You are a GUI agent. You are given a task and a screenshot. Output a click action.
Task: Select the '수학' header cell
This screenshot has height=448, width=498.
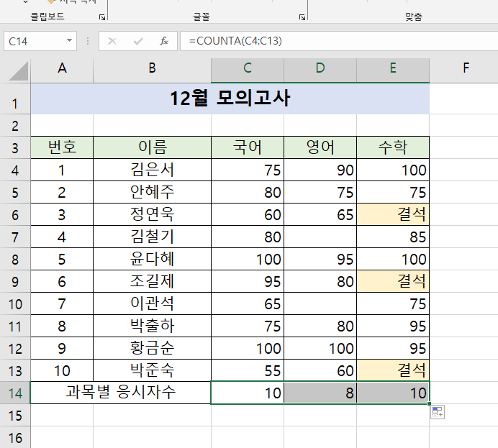tap(393, 147)
